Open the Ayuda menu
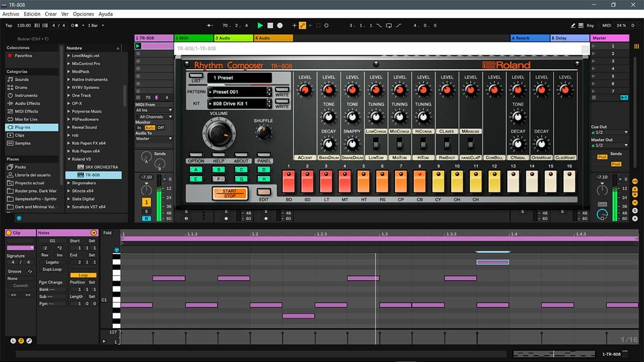 (x=105, y=14)
